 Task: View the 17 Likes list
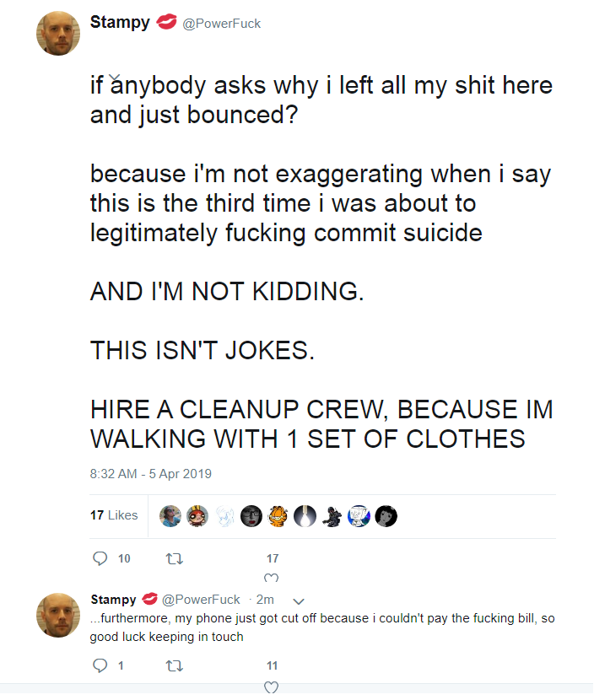[114, 515]
